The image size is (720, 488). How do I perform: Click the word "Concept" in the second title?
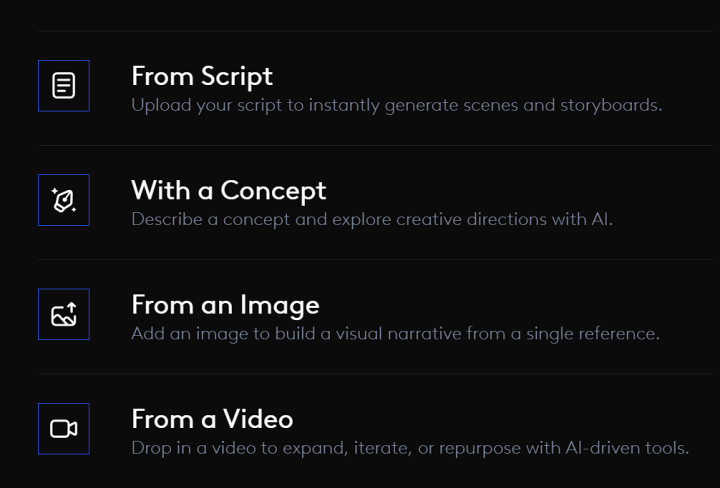[273, 190]
